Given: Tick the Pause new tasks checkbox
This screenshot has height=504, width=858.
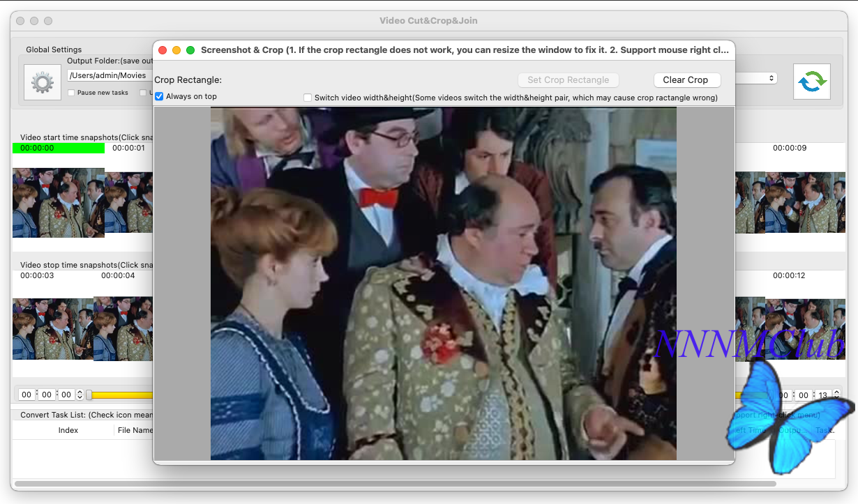Looking at the screenshot, I should click(71, 93).
